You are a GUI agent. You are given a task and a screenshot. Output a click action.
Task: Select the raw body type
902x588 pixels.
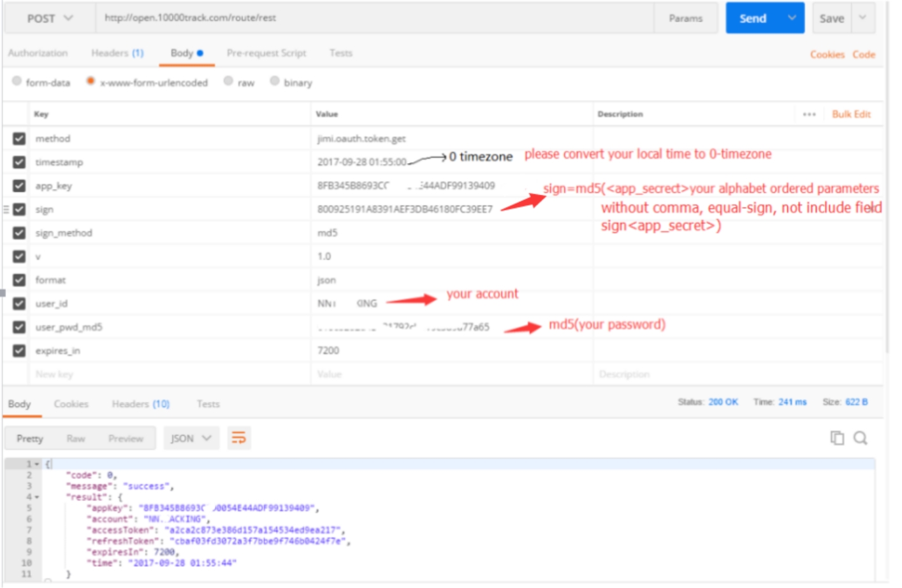[x=228, y=81]
